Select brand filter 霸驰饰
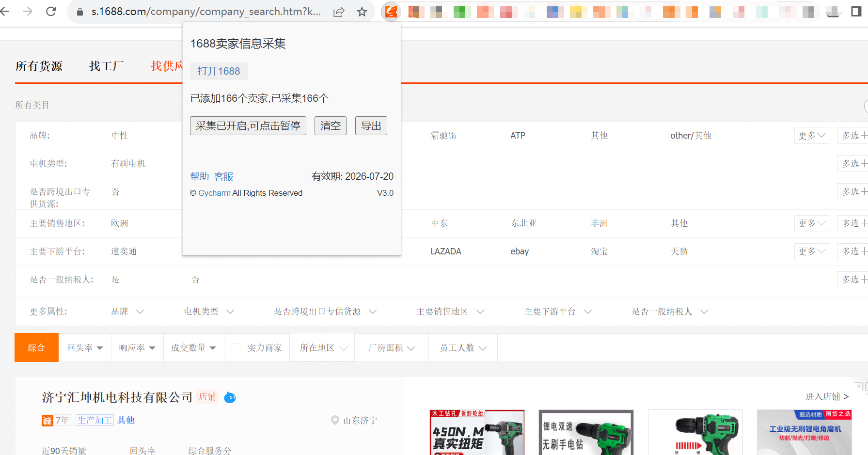868x455 pixels. click(443, 136)
